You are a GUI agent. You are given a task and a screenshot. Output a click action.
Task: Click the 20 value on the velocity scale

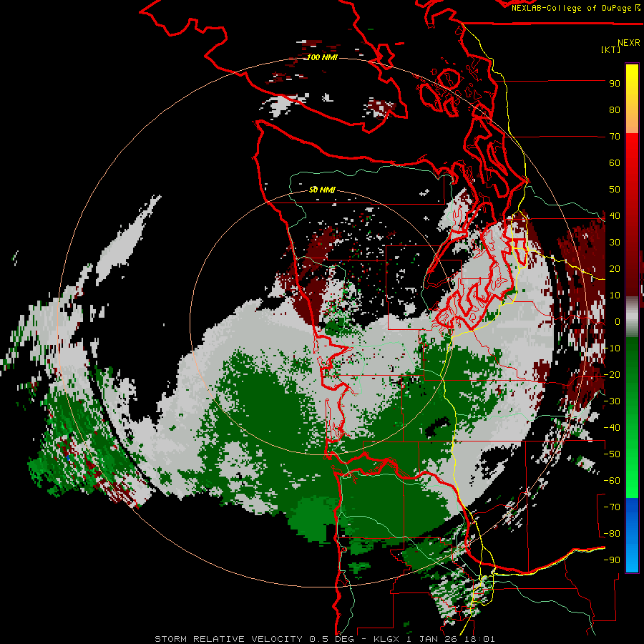click(x=615, y=268)
